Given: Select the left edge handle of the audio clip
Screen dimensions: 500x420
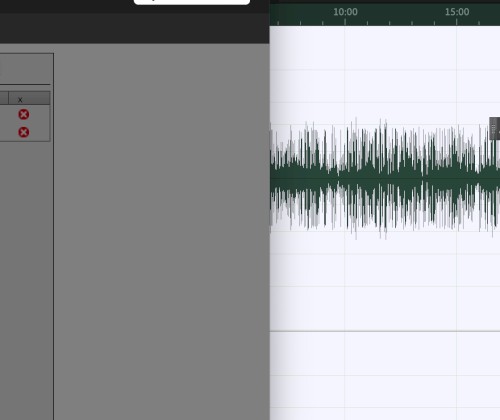Looking at the screenshot, I should click(271, 178).
